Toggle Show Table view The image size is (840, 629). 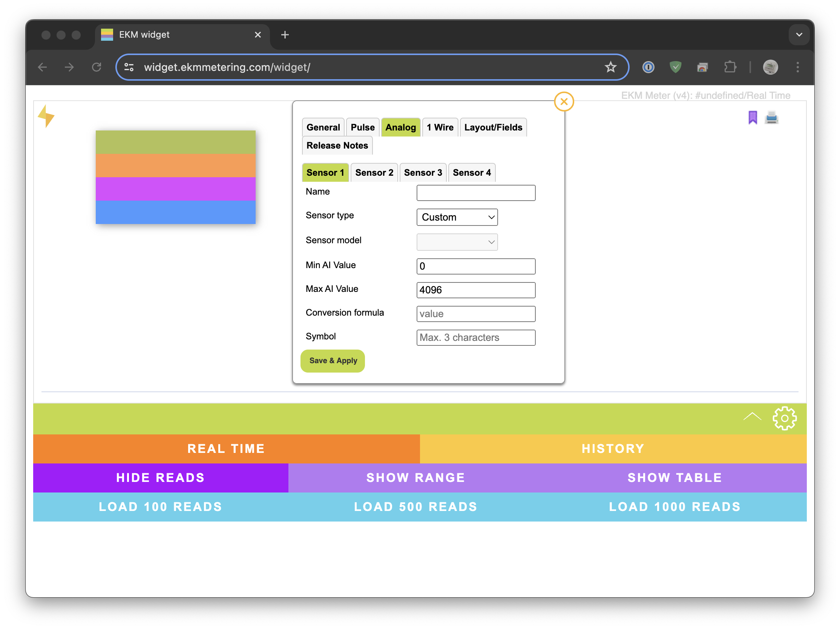pyautogui.click(x=674, y=477)
